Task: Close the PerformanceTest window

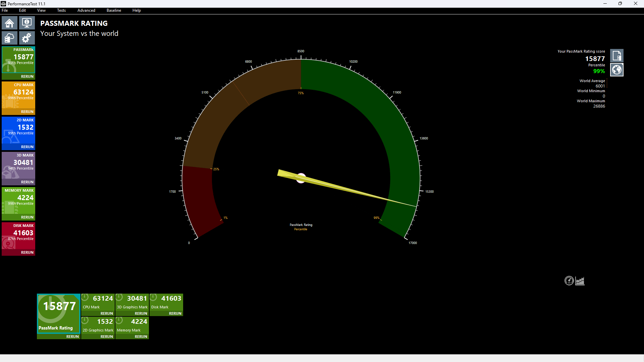Action: [636, 4]
